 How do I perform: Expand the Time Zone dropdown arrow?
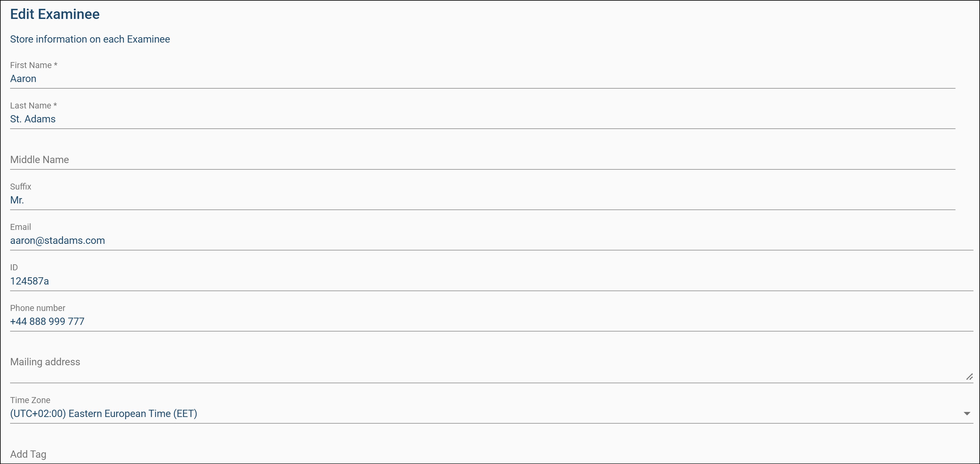point(967,414)
